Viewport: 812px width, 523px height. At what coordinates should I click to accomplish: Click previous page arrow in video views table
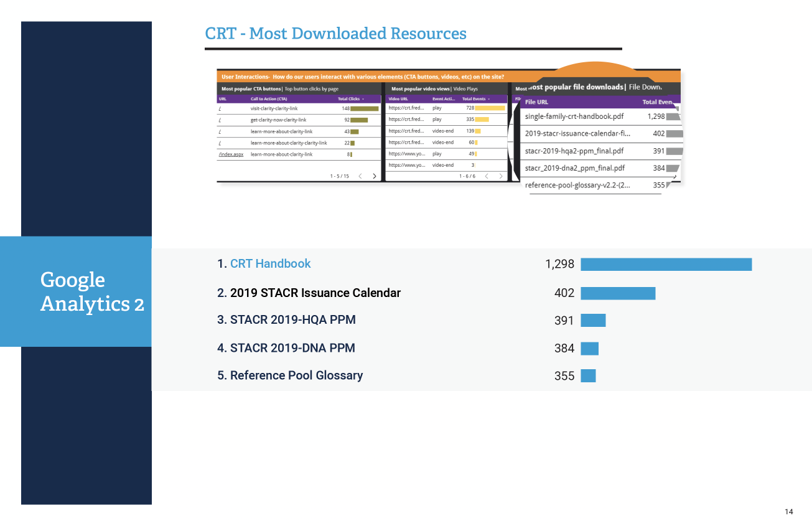point(487,176)
